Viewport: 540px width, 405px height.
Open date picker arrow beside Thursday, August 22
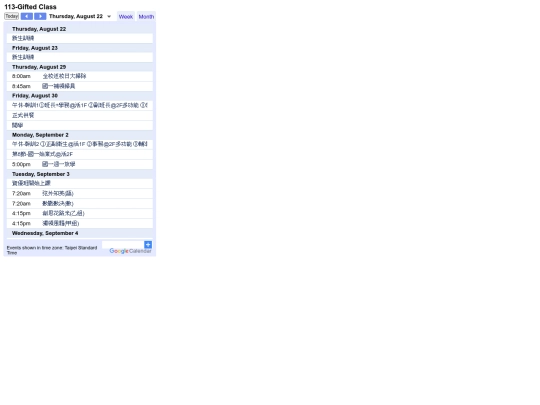click(x=109, y=16)
